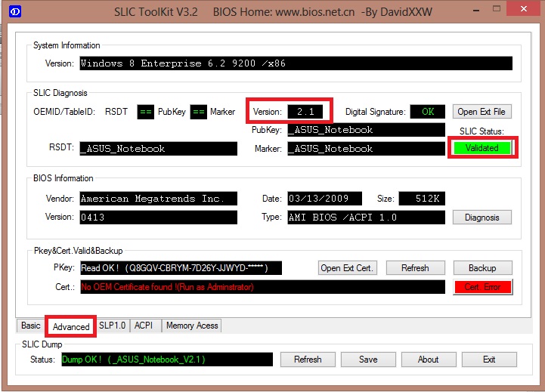Click the RSDT field _ASUS_Notebook
545x392 pixels.
coord(159,149)
